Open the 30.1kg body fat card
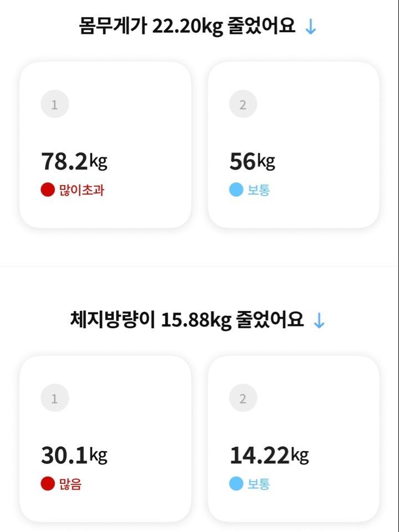 tap(105, 439)
